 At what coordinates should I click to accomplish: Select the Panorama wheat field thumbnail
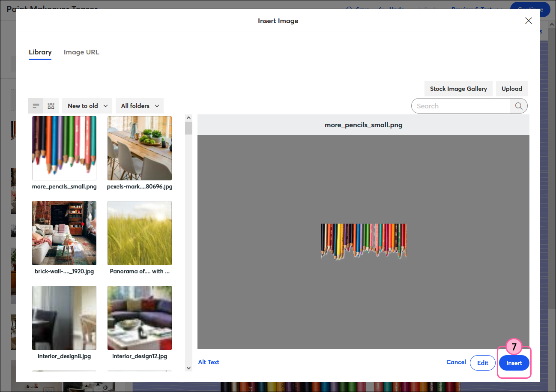140,233
